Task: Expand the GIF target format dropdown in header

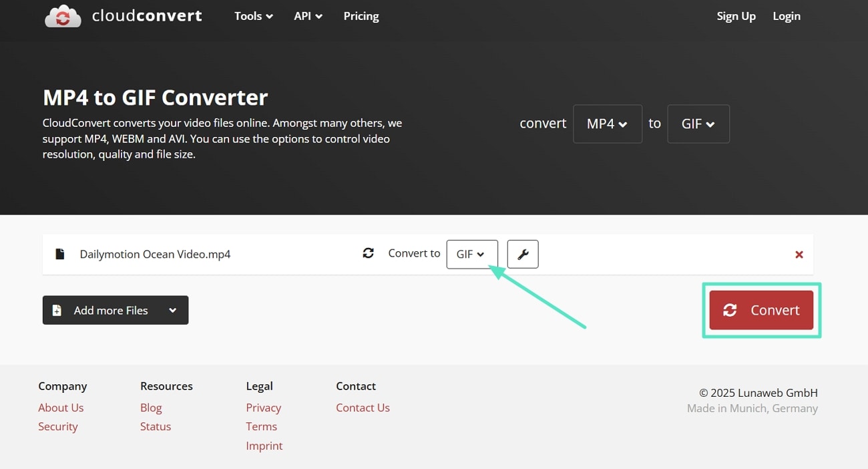Action: click(x=698, y=124)
